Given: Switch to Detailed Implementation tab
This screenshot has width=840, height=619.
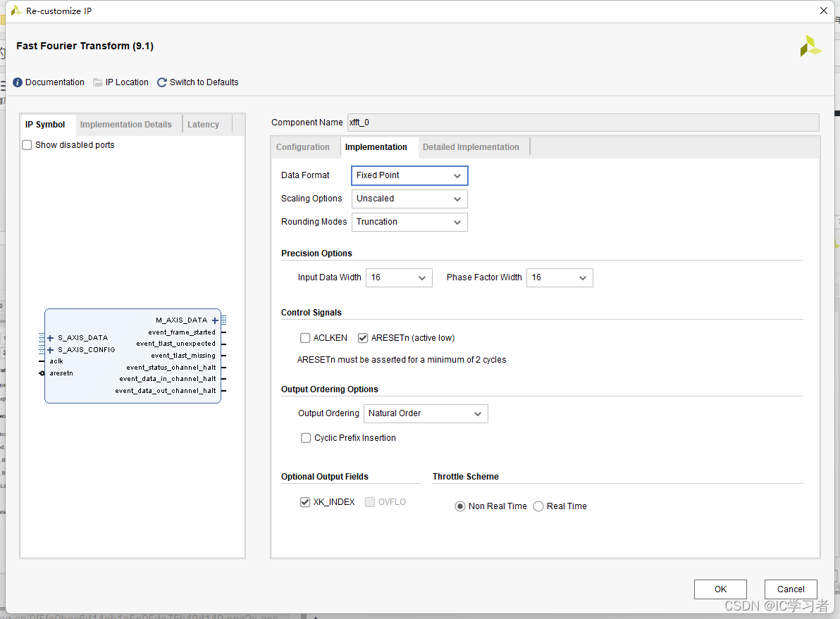Looking at the screenshot, I should point(471,147).
